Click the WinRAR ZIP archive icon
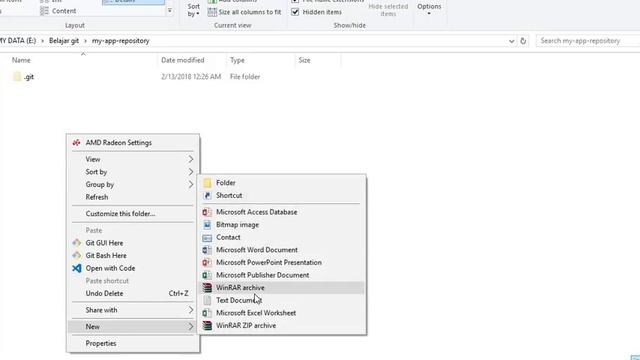Viewport: 640px width, 360px height. point(207,326)
